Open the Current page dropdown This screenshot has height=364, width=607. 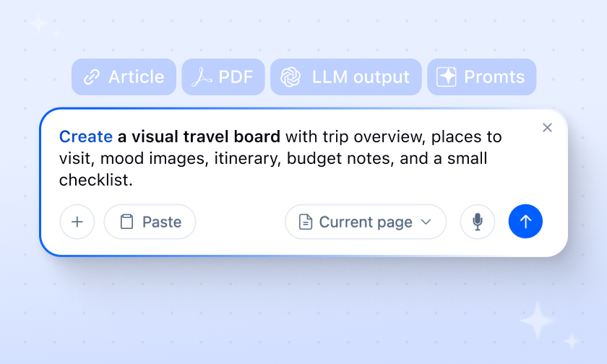coord(365,222)
